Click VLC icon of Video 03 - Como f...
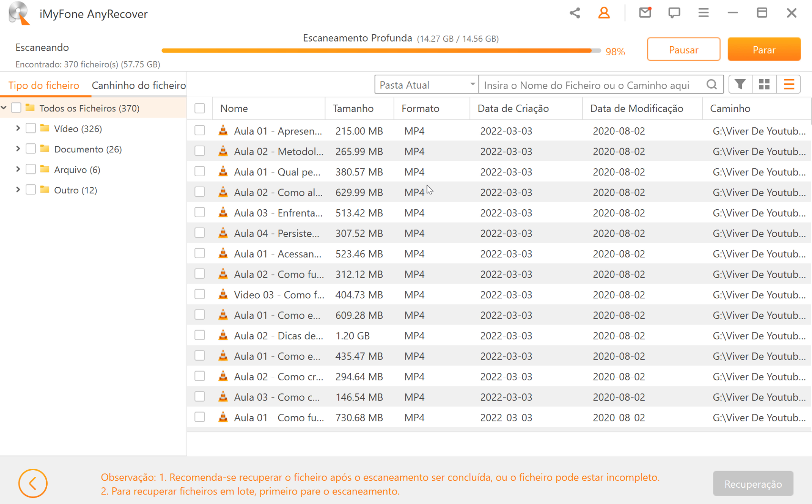 (x=223, y=294)
